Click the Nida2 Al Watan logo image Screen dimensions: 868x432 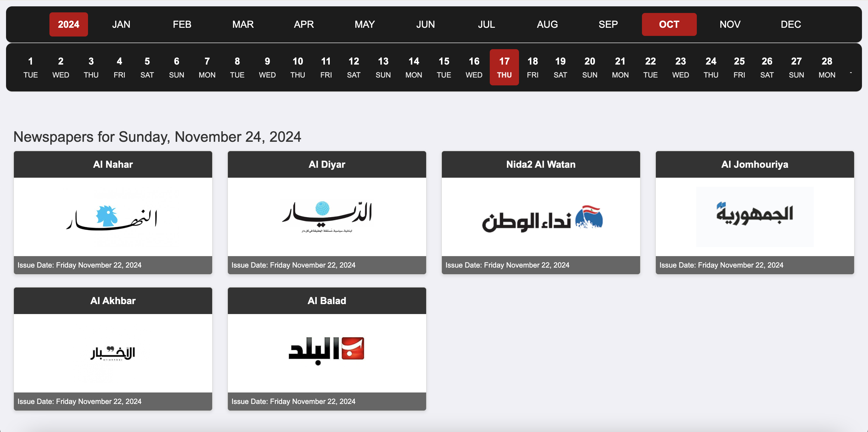pyautogui.click(x=540, y=217)
